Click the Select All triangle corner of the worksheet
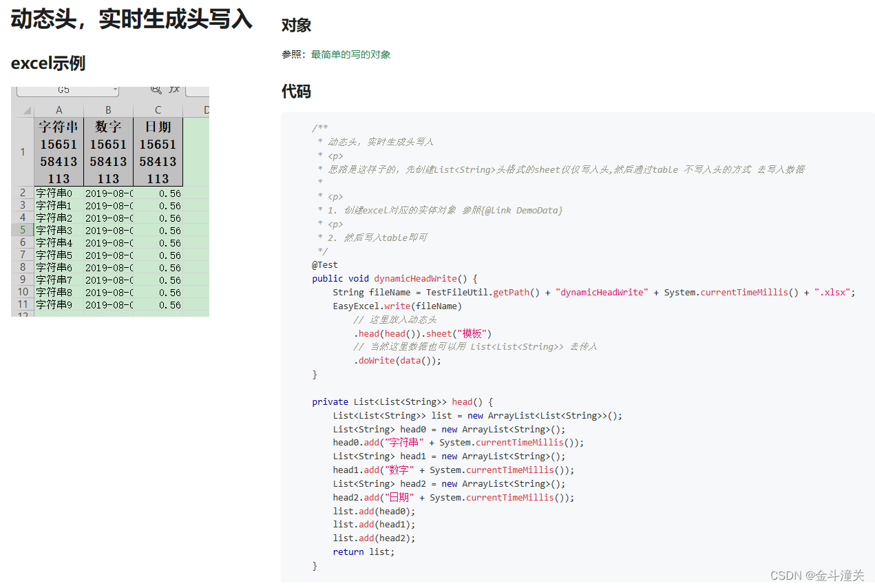Screen dimensions: 875x588 [x=25, y=110]
